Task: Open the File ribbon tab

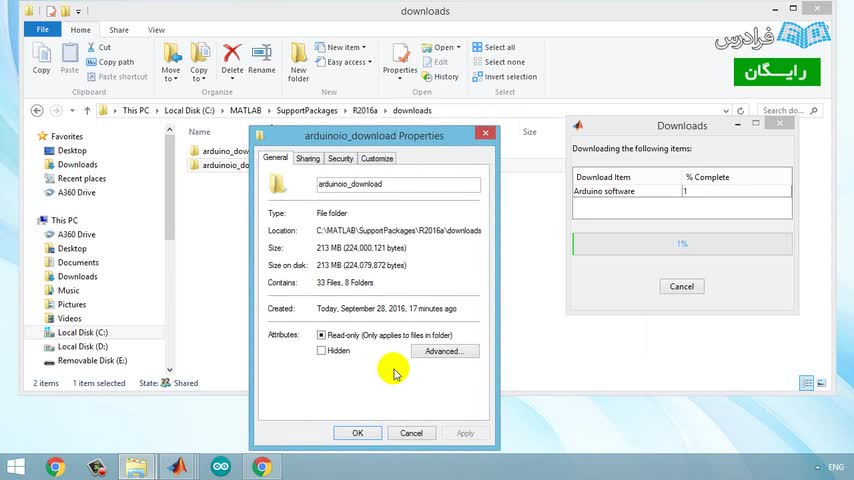Action: pyautogui.click(x=42, y=29)
